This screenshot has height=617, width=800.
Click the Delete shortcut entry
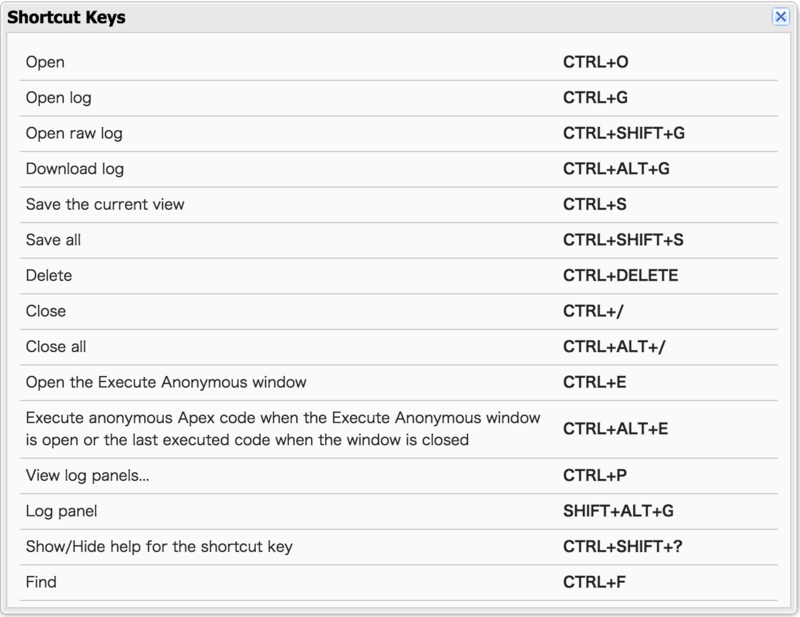click(398, 276)
